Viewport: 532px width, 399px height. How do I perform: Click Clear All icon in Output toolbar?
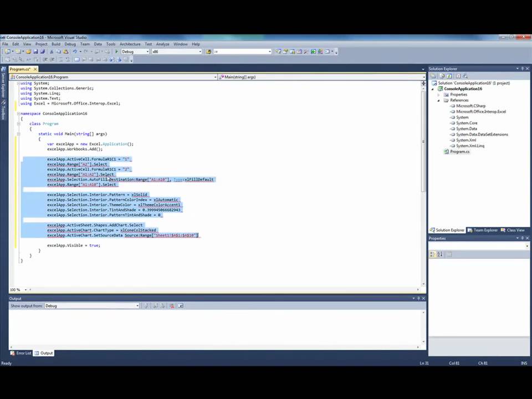tap(172, 306)
